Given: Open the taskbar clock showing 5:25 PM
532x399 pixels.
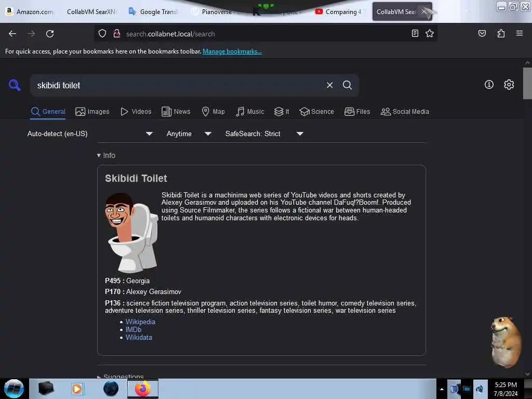Looking at the screenshot, I should click(x=506, y=389).
